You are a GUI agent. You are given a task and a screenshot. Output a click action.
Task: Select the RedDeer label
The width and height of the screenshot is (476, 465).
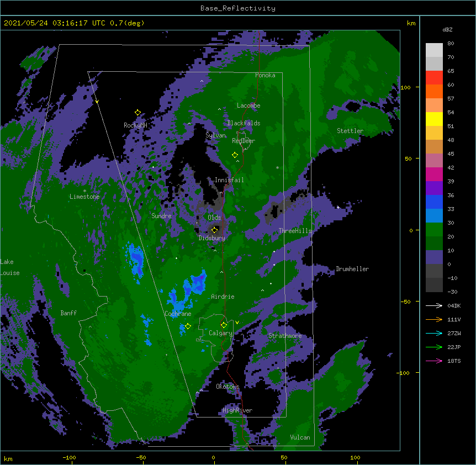point(244,141)
